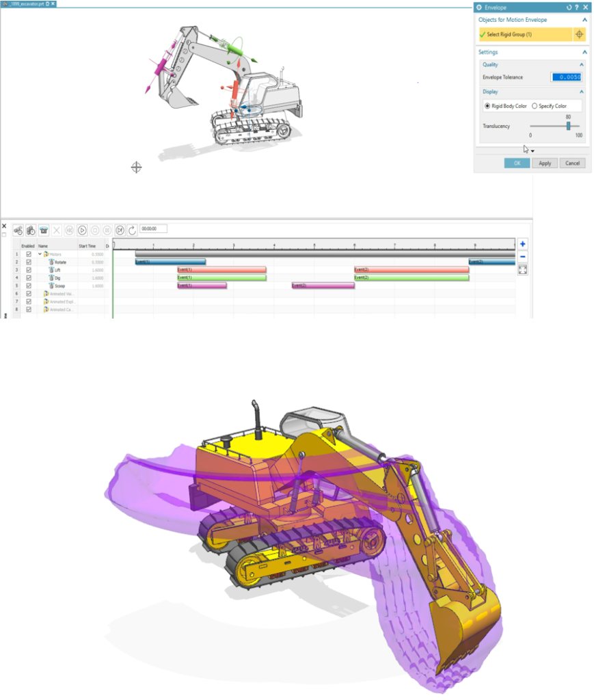The width and height of the screenshot is (594, 700).
Task: Click the Envelope Tolerance input field
Action: 566,77
